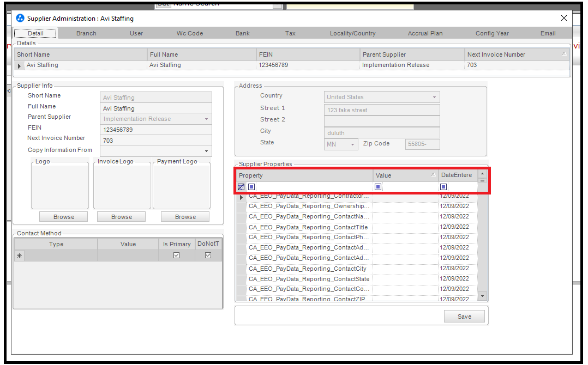Screen dimensions: 588x365
Task: Click the FEIN input field
Action: [x=156, y=130]
